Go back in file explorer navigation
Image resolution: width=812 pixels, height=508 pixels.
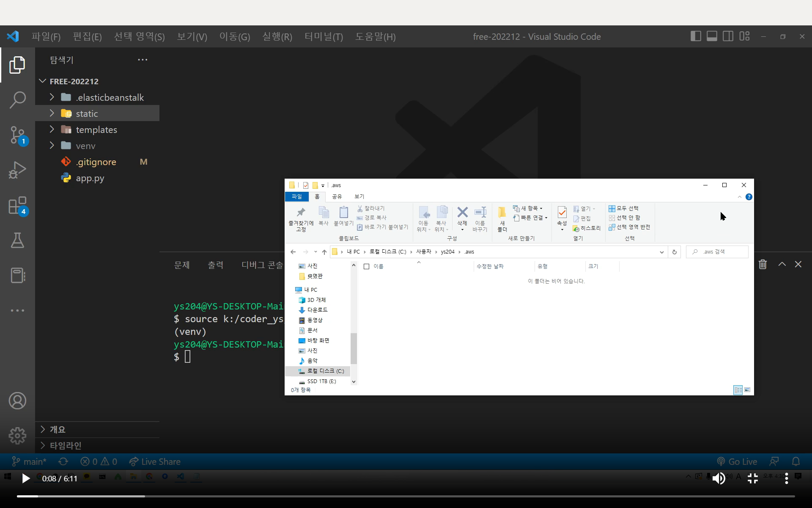point(293,252)
